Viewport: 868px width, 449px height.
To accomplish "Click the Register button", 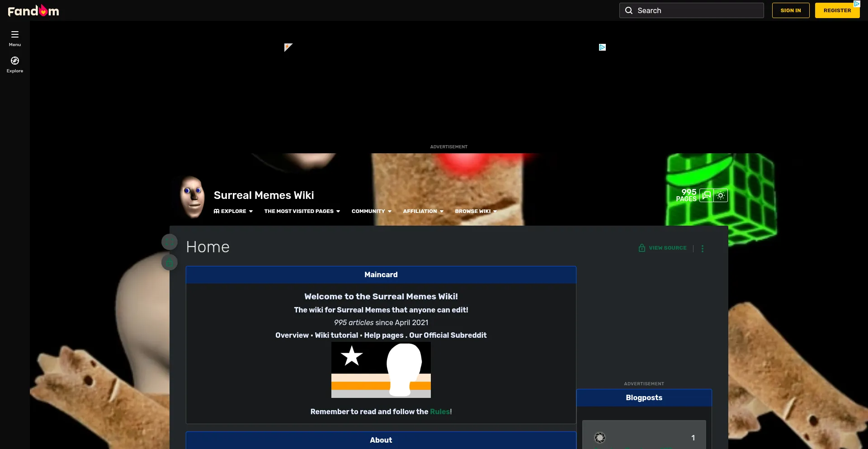I will click(837, 10).
